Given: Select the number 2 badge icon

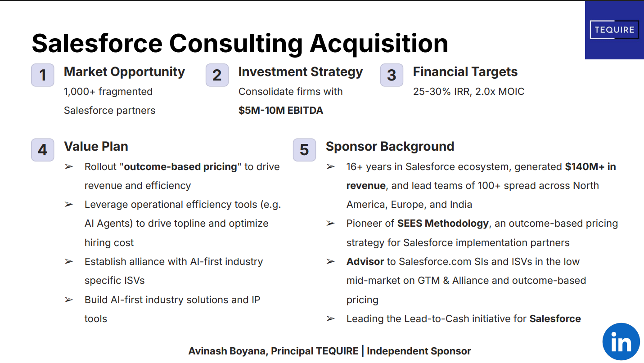Looking at the screenshot, I should click(x=217, y=75).
